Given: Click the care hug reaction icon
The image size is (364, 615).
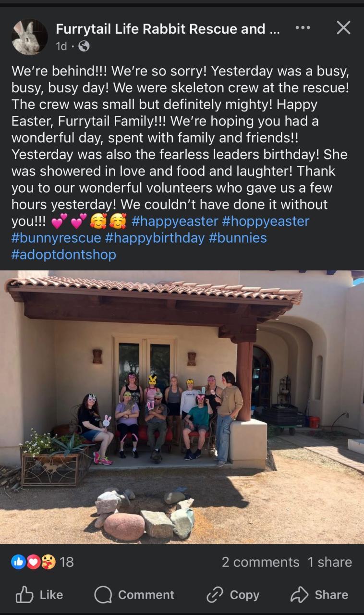Looking at the screenshot, I should pos(48,562).
